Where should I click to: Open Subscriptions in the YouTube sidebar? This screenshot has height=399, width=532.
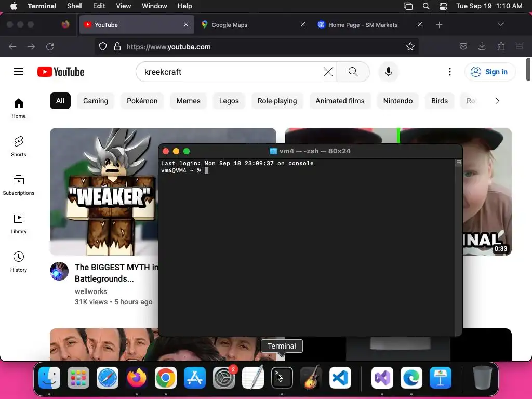(19, 185)
